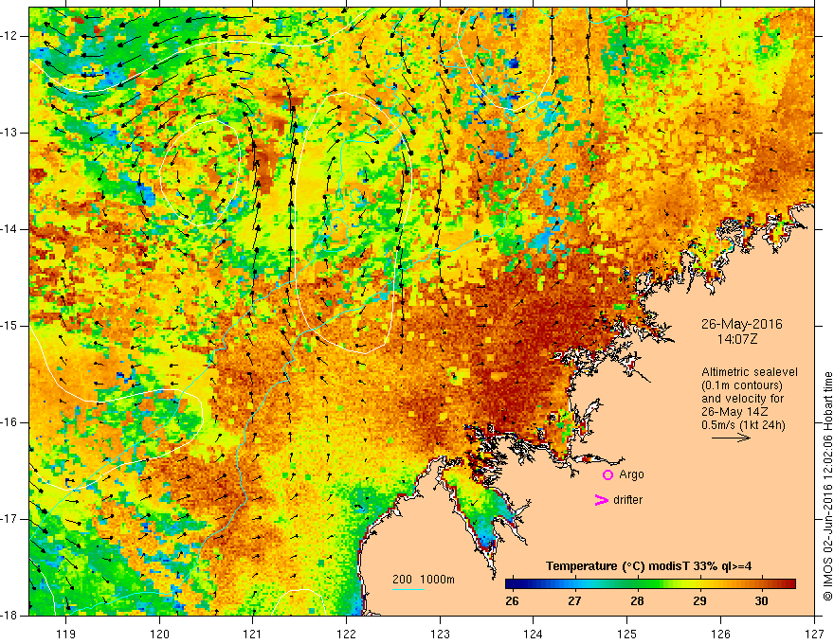This screenshot has height=644, width=834.
Task: Click latitude axis label -12
Action: [10, 36]
